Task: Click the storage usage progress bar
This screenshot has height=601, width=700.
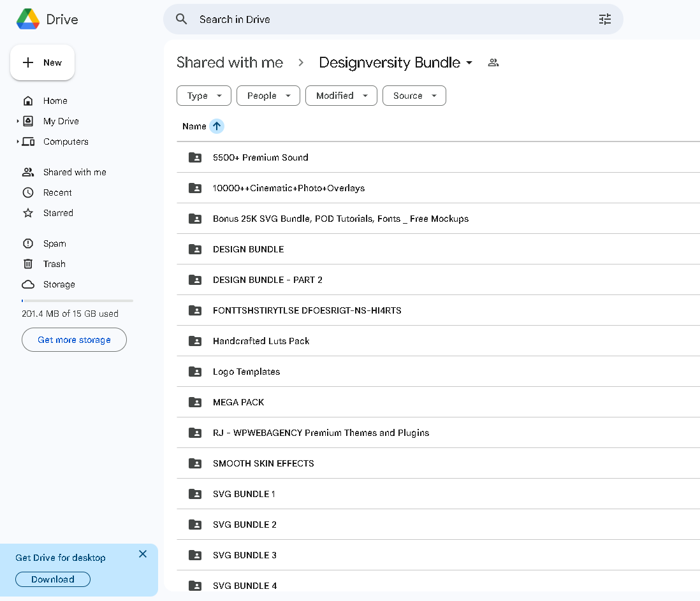Action: tap(77, 300)
